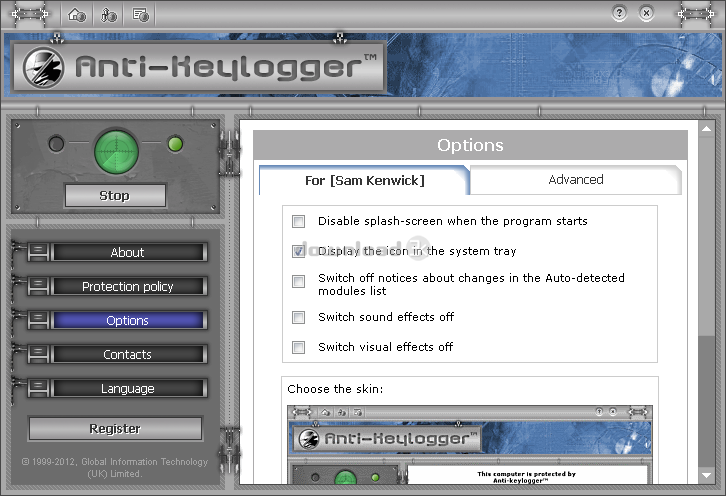Viewport: 726px width, 496px height.
Task: Open the Language section in sidebar
Action: tap(127, 389)
